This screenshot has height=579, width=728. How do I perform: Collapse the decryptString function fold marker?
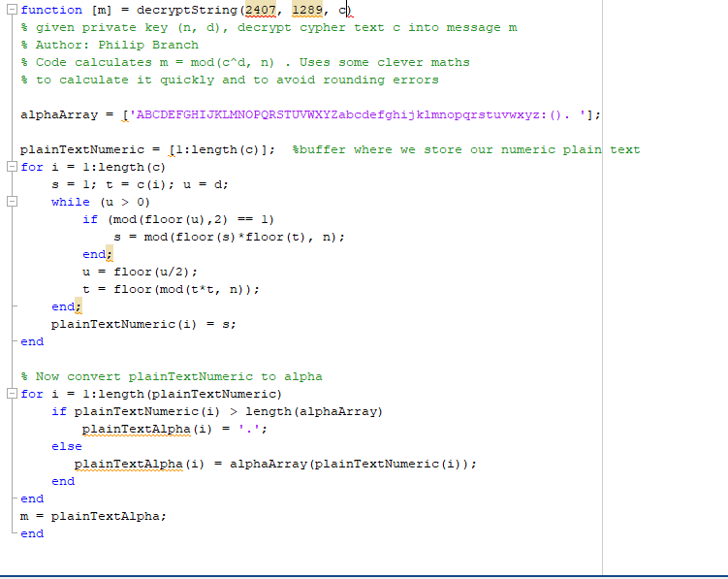pos(12,10)
